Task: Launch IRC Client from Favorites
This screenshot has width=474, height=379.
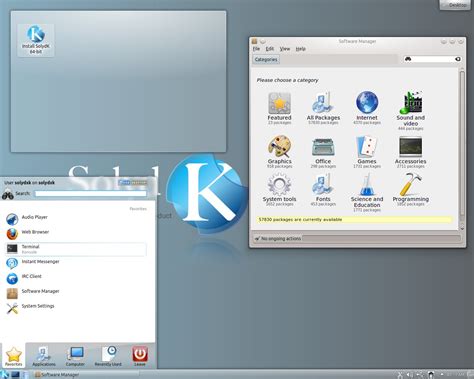Action: pos(76,277)
